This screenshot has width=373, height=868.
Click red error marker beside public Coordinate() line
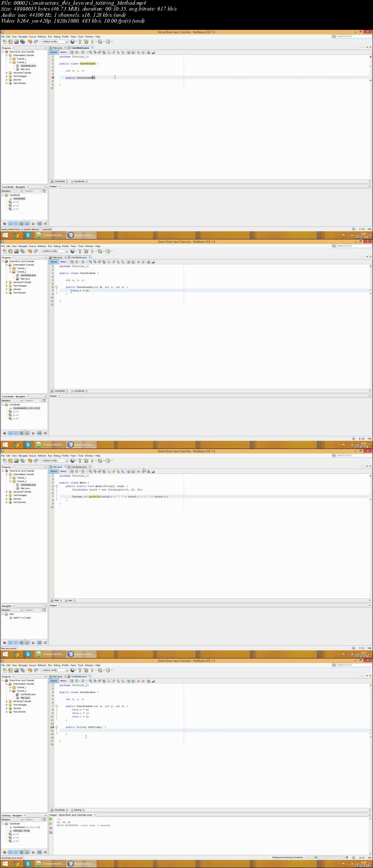[x=52, y=78]
